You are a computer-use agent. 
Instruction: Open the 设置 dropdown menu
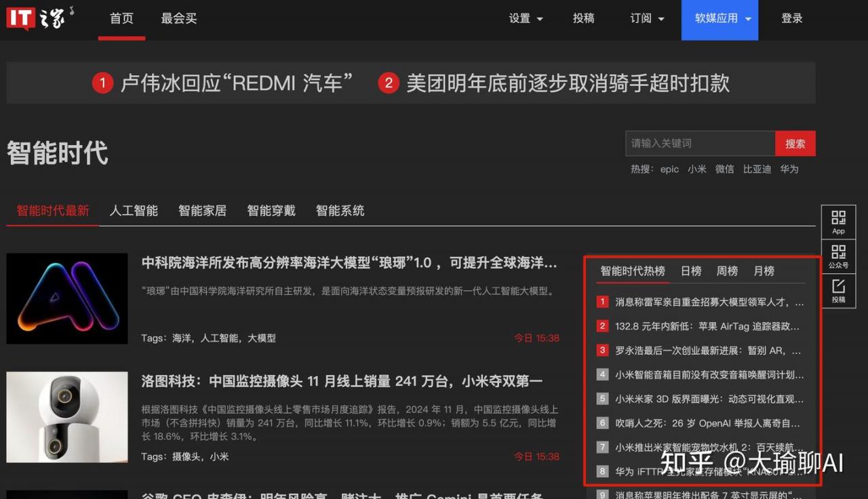tap(526, 18)
